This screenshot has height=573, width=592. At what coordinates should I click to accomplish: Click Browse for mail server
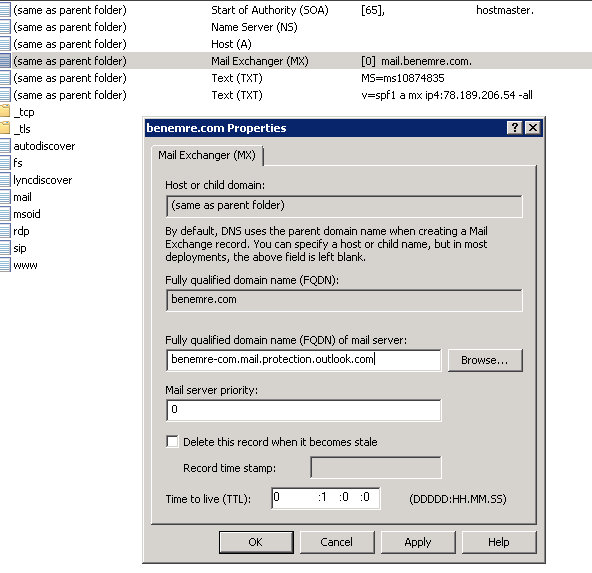(x=485, y=360)
